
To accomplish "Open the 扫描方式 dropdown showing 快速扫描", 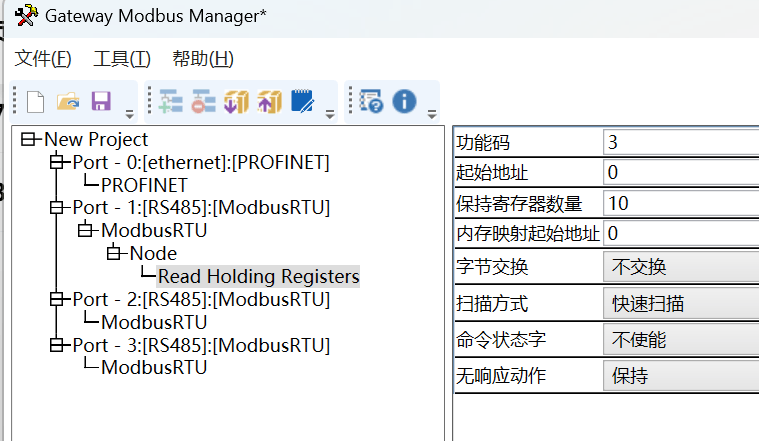I will (681, 304).
